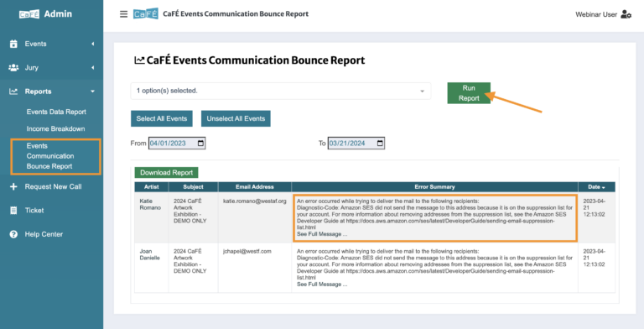Click the Email Address column header
This screenshot has height=329, width=644.
(x=255, y=186)
